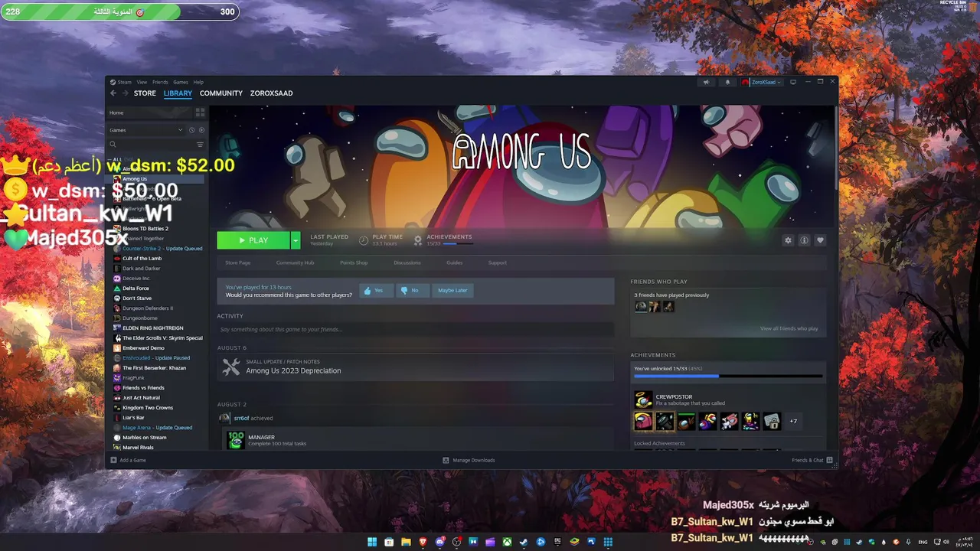Click the back navigation arrow in Steam
The height and width of the screenshot is (551, 980).
click(x=113, y=93)
